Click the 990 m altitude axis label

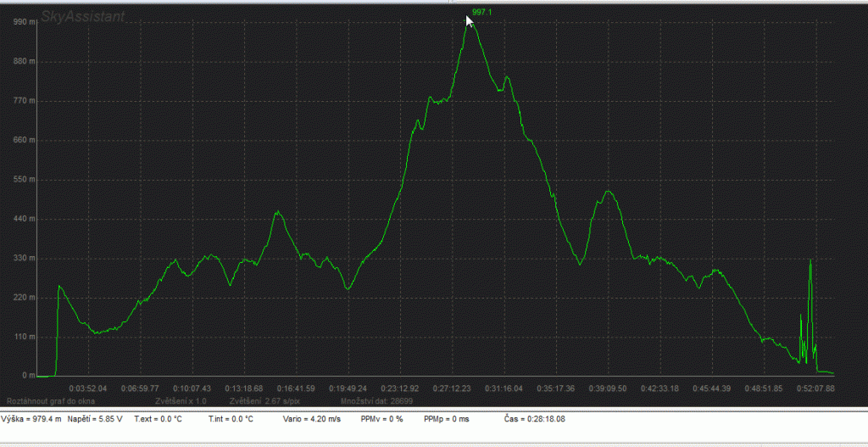click(x=25, y=22)
